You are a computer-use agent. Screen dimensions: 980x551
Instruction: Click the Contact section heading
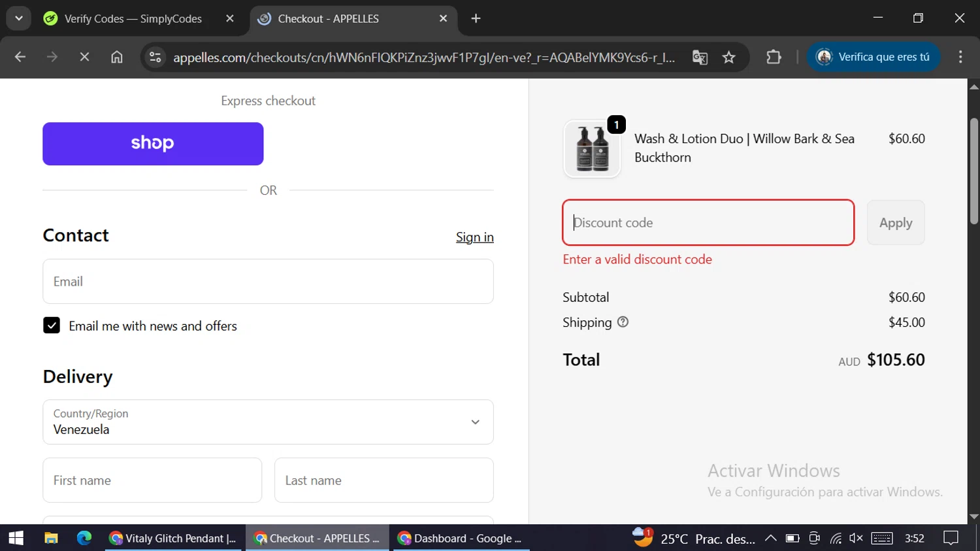[x=76, y=235]
